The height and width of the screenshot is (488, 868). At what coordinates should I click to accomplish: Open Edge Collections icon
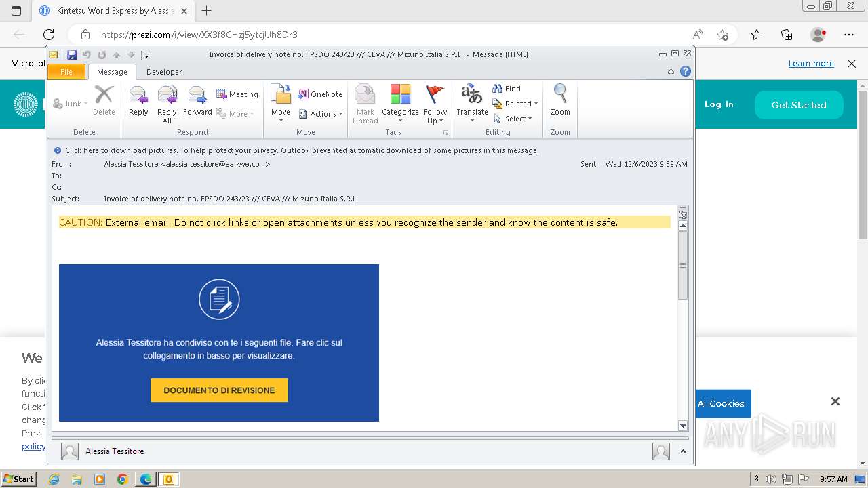pyautogui.click(x=787, y=35)
